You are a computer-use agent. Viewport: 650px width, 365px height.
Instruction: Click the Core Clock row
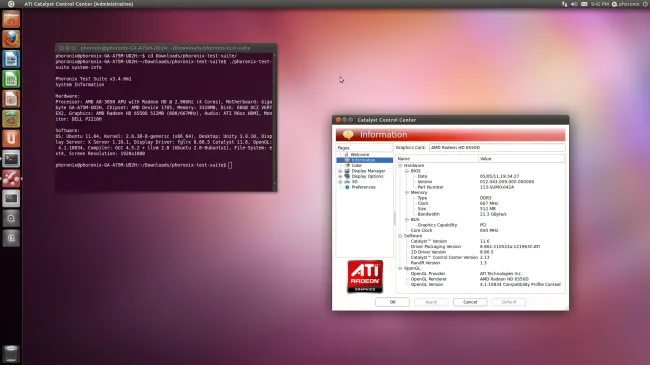click(x=480, y=230)
